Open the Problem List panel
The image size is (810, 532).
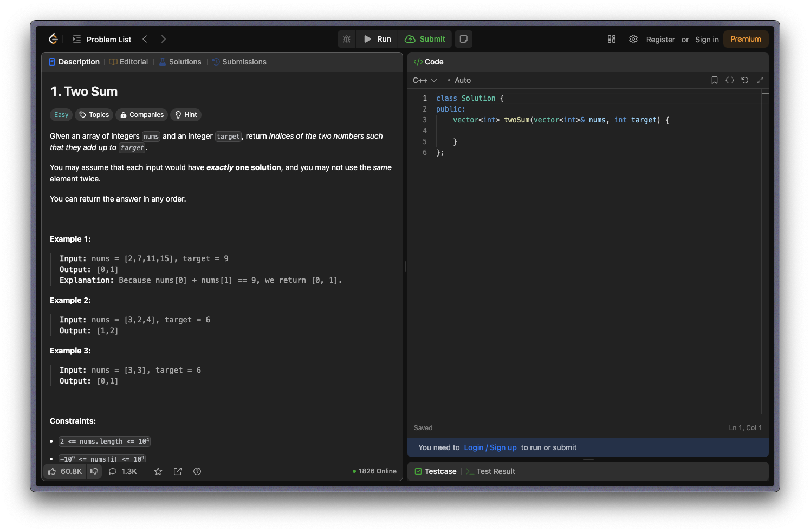click(x=102, y=39)
